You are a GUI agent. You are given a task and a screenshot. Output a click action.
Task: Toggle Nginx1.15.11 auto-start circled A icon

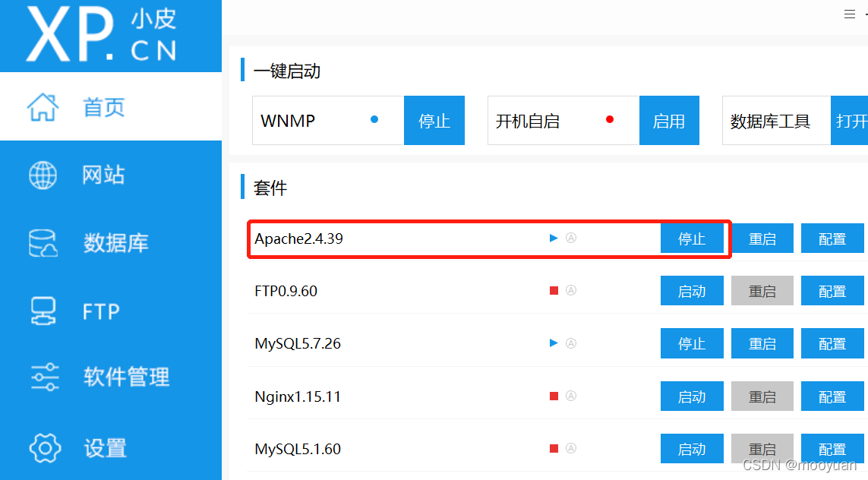tap(571, 396)
